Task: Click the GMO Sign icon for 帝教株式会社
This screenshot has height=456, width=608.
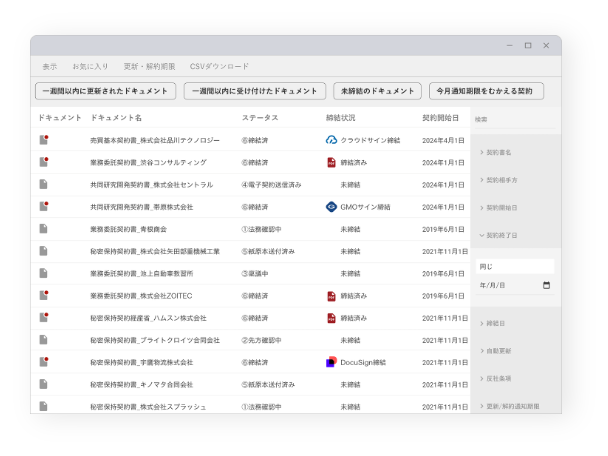Action: click(332, 207)
